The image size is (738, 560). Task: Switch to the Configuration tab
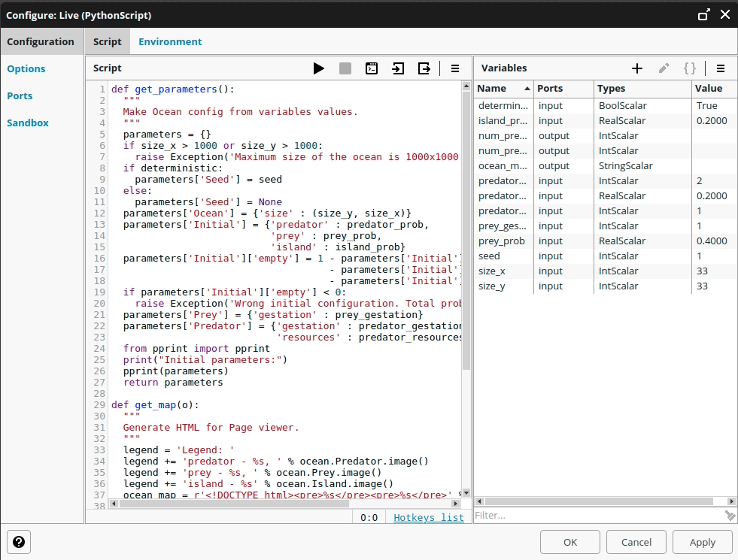tap(41, 41)
